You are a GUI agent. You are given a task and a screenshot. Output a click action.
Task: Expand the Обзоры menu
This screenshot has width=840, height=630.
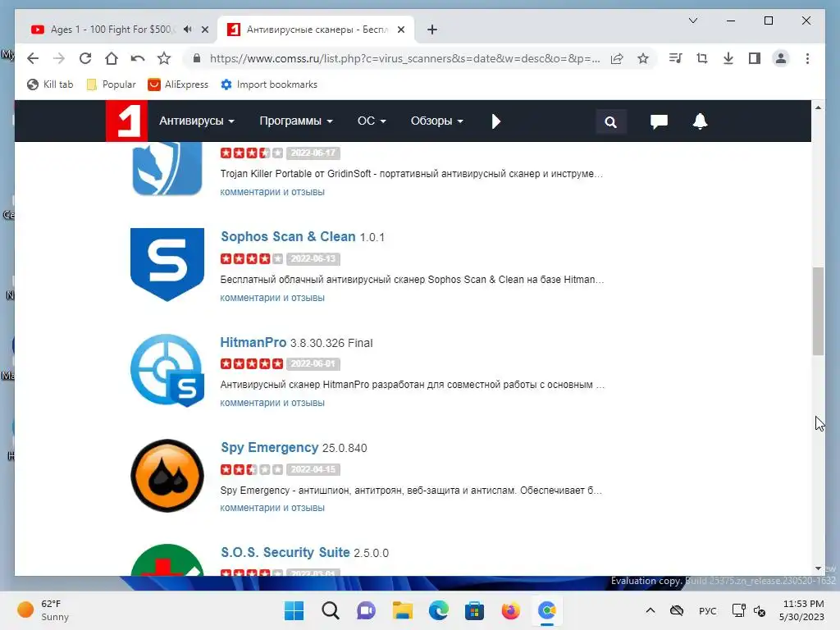click(436, 121)
